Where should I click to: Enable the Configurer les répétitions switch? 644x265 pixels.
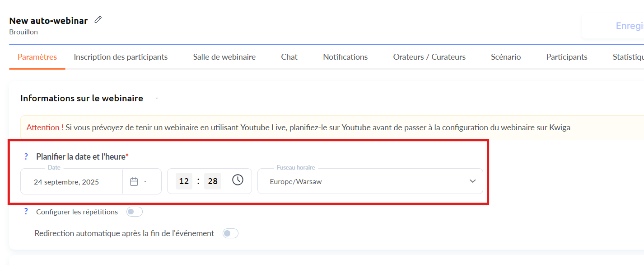(x=135, y=212)
